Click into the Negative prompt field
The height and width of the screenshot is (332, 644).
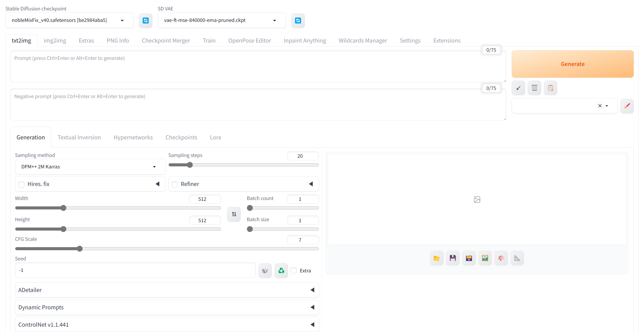coord(258,104)
